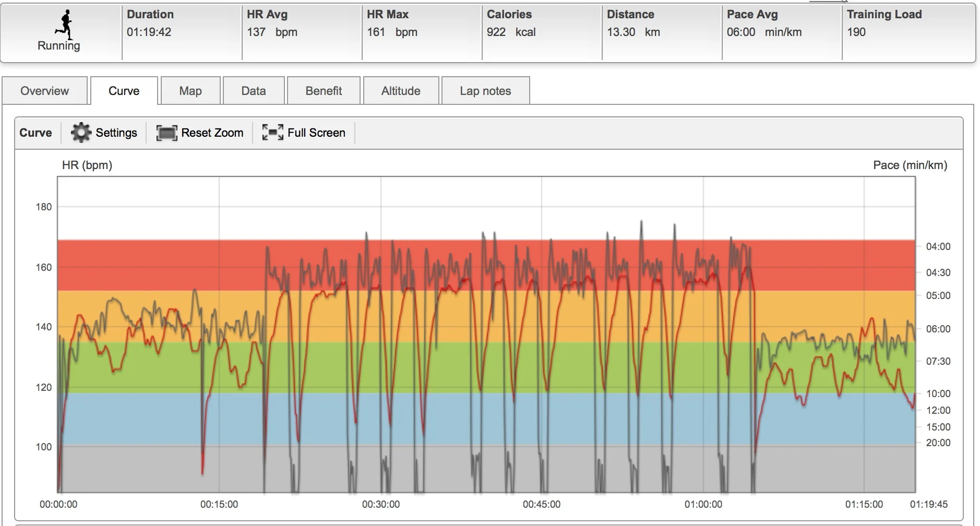Switch to the Data tab
The width and height of the screenshot is (980, 526).
pyautogui.click(x=254, y=91)
